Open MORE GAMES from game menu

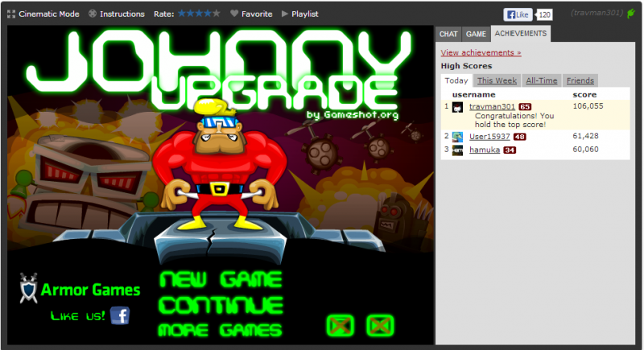pos(221,331)
